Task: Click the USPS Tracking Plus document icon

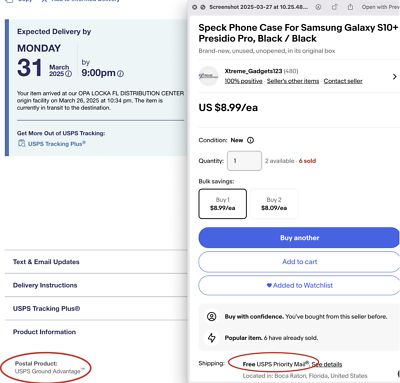Action: point(21,143)
